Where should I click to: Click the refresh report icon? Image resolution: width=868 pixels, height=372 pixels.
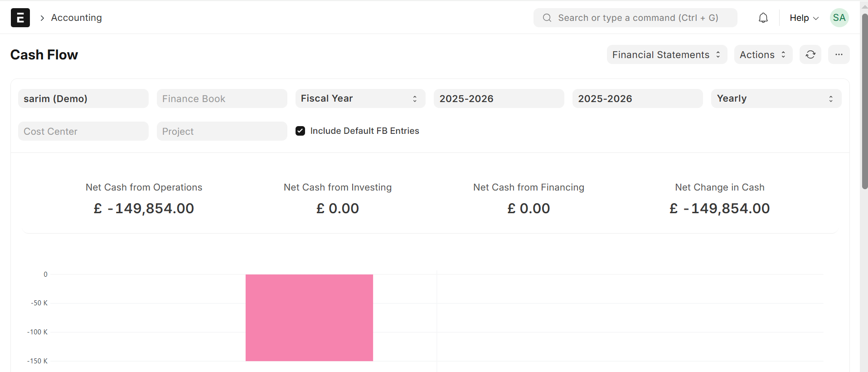pyautogui.click(x=810, y=54)
